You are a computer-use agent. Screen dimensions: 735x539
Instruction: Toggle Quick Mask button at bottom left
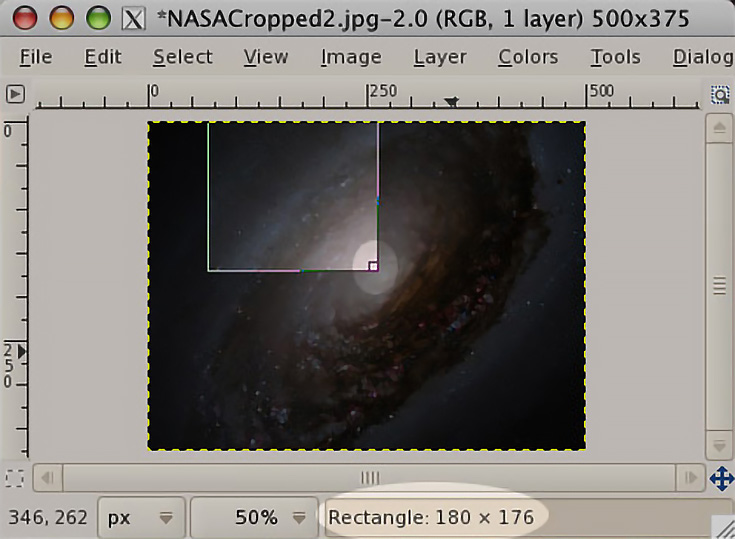click(x=15, y=479)
